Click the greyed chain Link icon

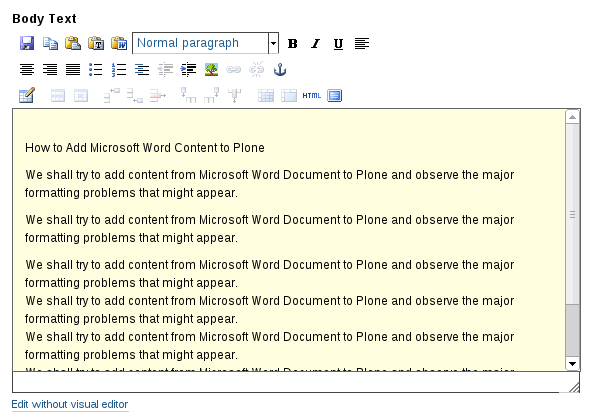point(234,69)
